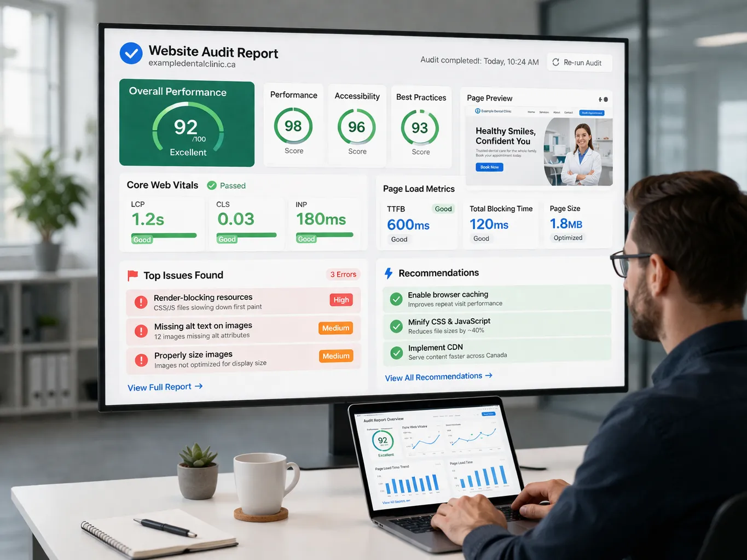Screen dimensions: 747x560
Task: Toggle the Implement CDN checkmark
Action: [x=397, y=353]
